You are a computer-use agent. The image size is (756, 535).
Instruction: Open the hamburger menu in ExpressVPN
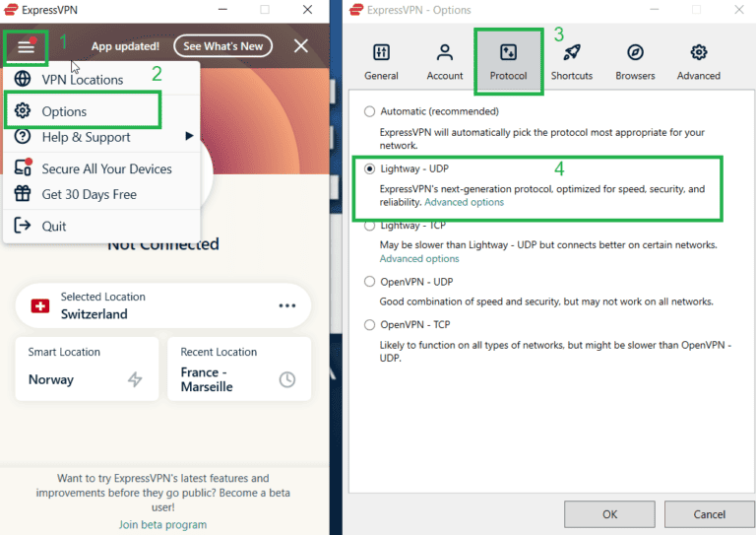coord(26,47)
